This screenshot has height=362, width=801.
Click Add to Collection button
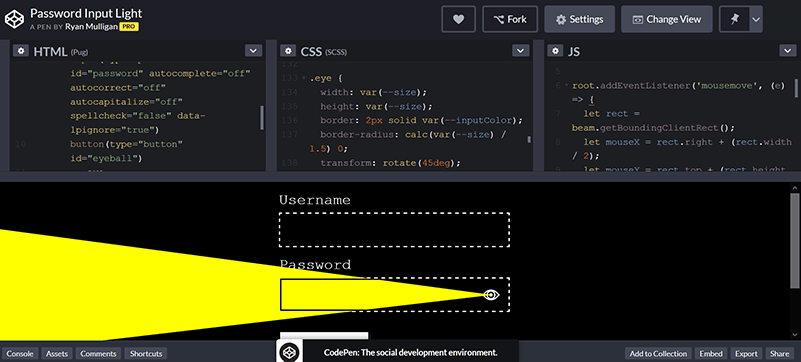pos(658,353)
